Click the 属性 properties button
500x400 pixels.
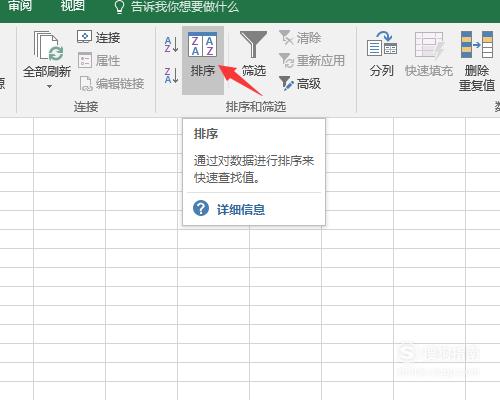[x=99, y=60]
